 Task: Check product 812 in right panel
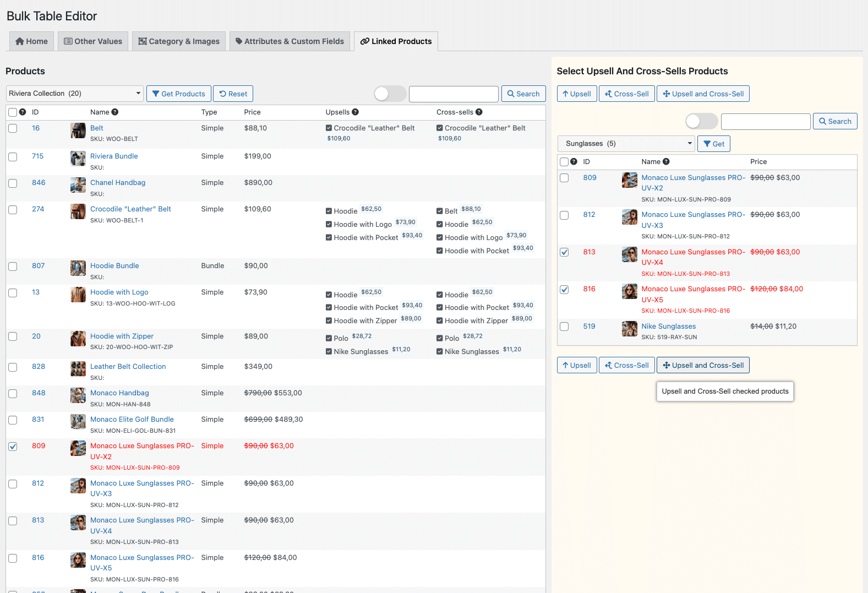(564, 215)
